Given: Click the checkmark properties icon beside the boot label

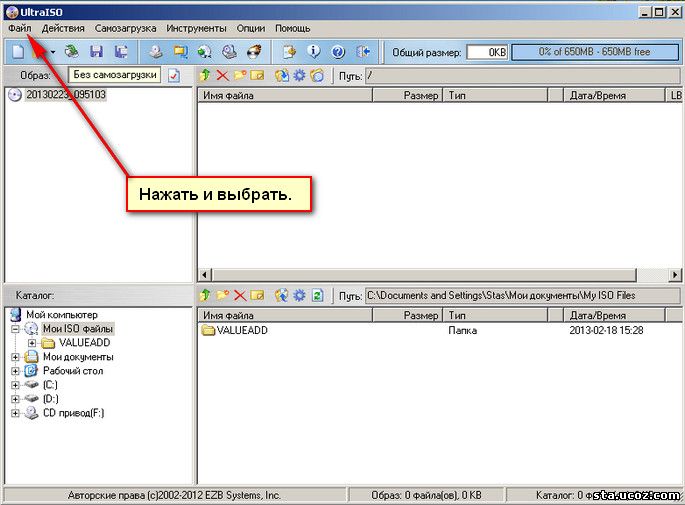Looking at the screenshot, I should 174,75.
